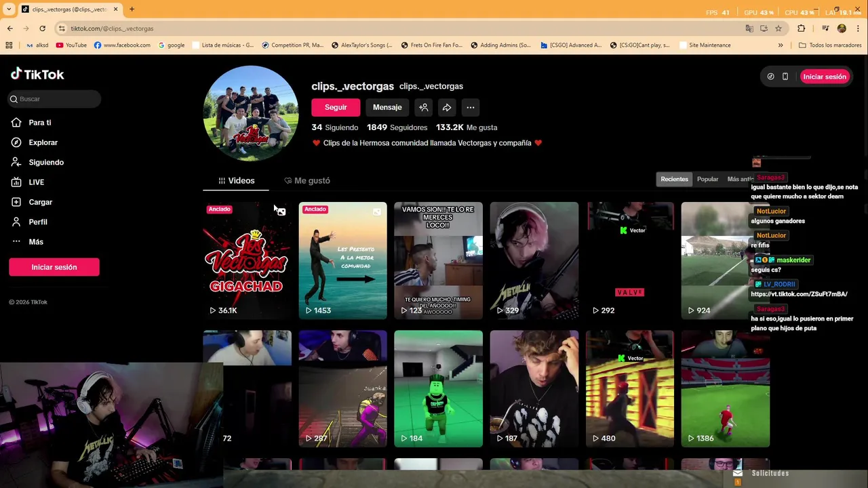Click the translate page icon
The width and height of the screenshot is (868, 488).
click(749, 28)
